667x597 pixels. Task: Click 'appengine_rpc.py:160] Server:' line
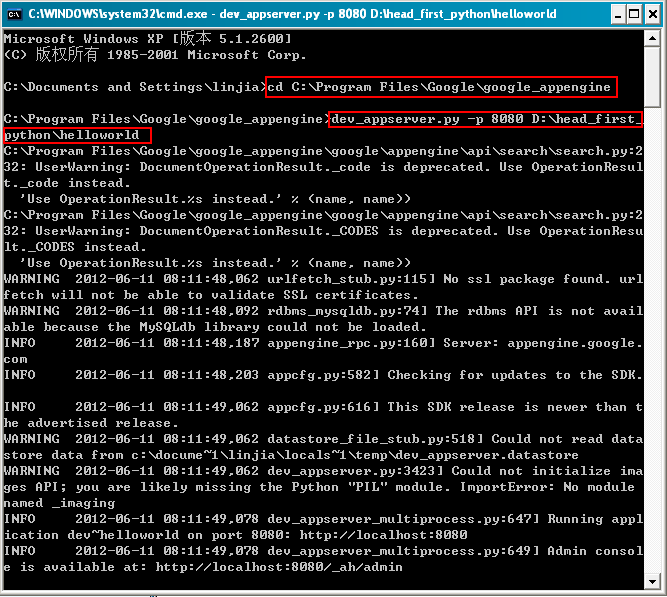click(323, 343)
